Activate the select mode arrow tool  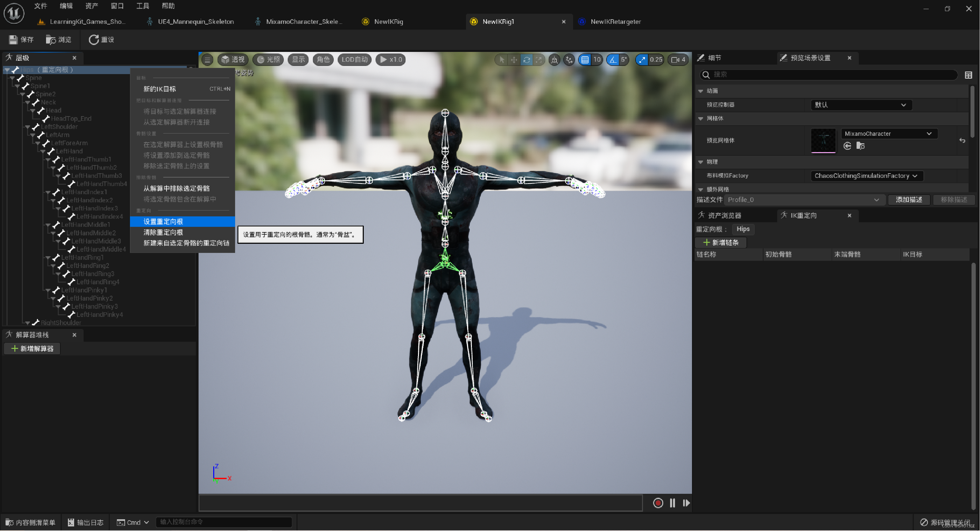[502, 60]
